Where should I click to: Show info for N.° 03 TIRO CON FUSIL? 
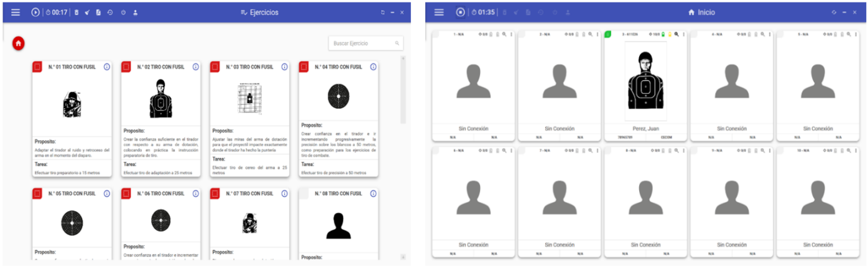tap(285, 67)
